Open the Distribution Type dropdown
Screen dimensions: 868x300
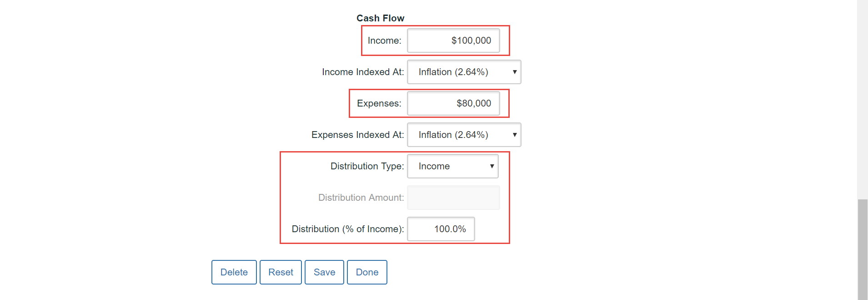[x=453, y=166]
